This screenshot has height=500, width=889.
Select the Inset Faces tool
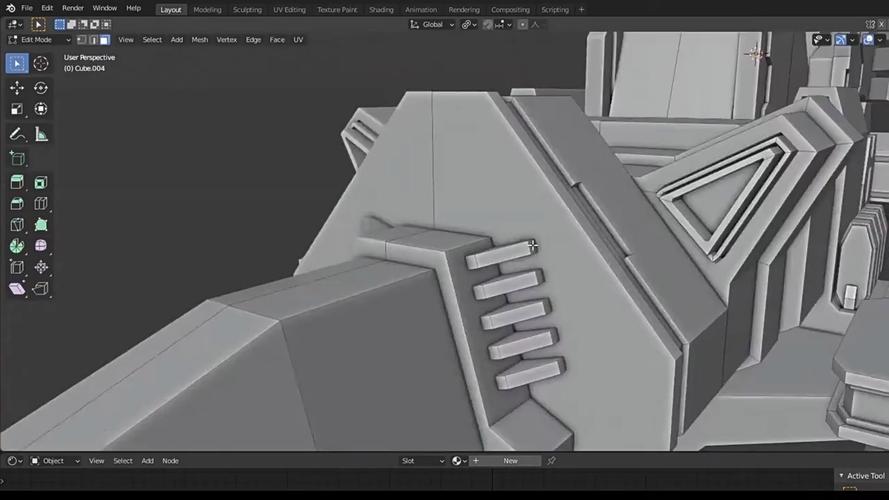[40, 183]
